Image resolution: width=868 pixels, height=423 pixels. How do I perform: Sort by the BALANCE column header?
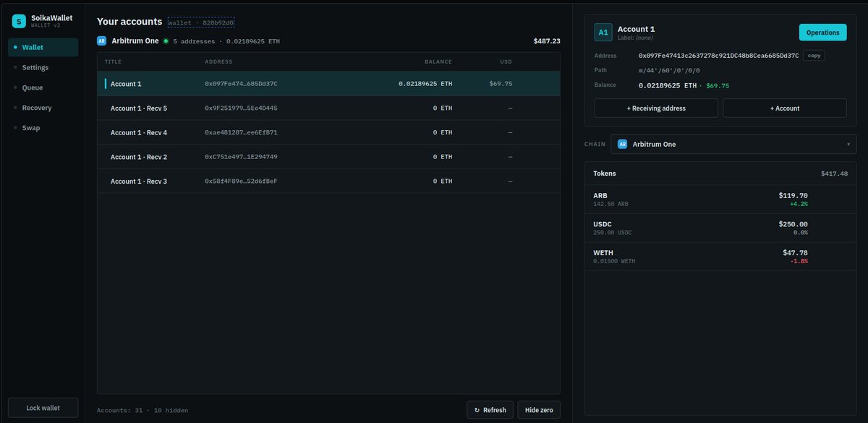[x=438, y=62]
